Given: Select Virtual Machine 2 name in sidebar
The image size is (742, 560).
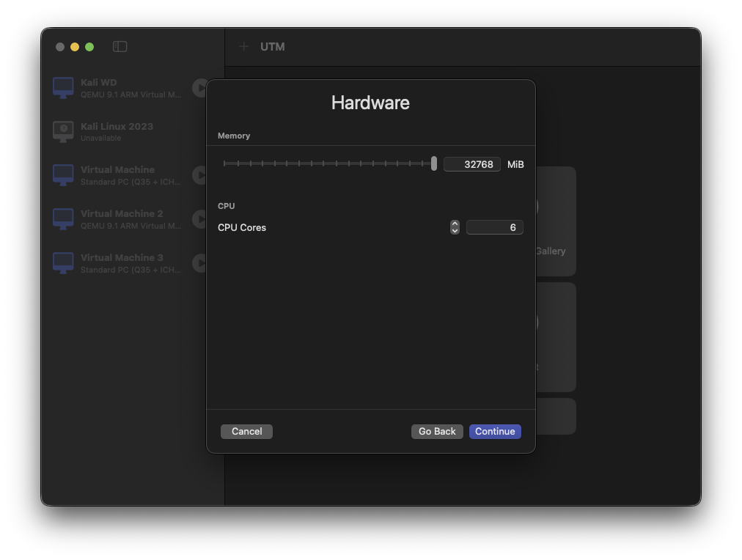Looking at the screenshot, I should coord(122,214).
